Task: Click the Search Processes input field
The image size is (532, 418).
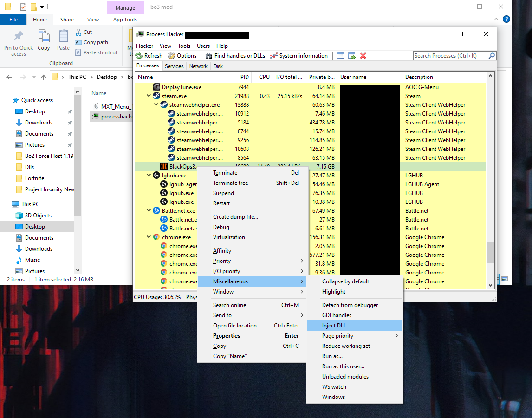Action: click(450, 56)
